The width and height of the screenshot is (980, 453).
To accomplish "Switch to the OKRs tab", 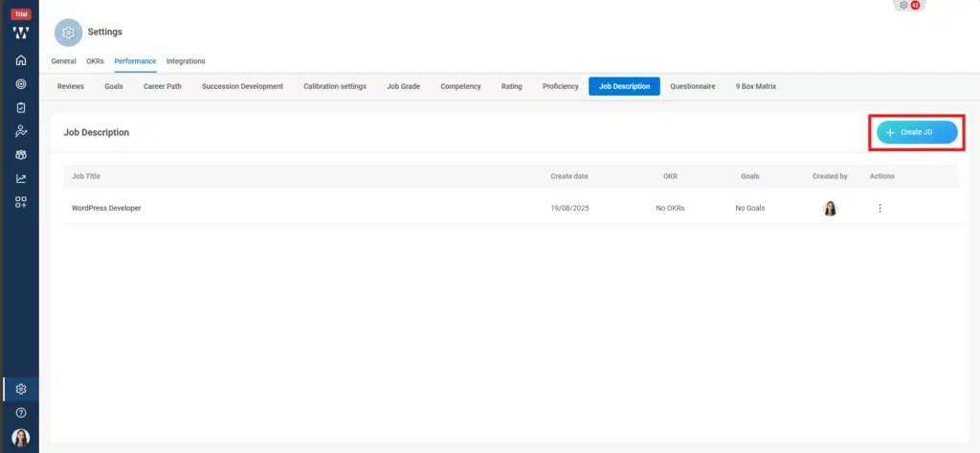I will pos(95,61).
